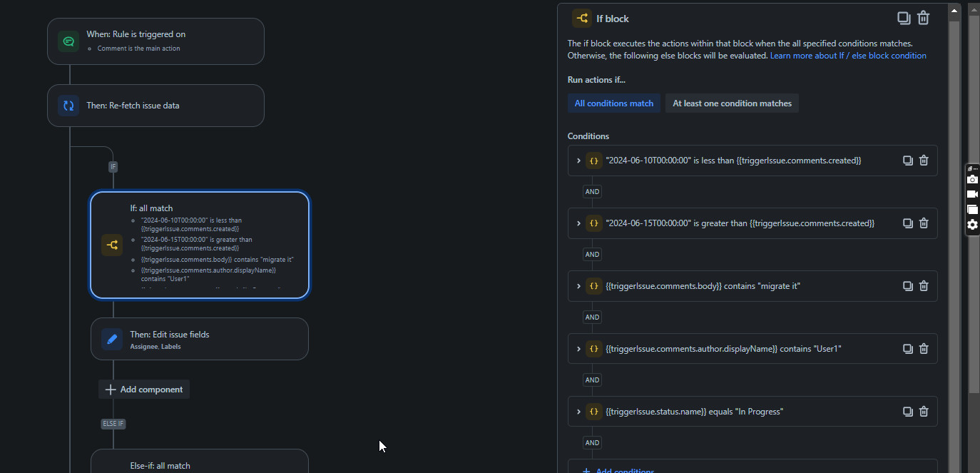Open settings gear in floating capture toolbar
Screen dimensions: 980x473
(x=972, y=224)
